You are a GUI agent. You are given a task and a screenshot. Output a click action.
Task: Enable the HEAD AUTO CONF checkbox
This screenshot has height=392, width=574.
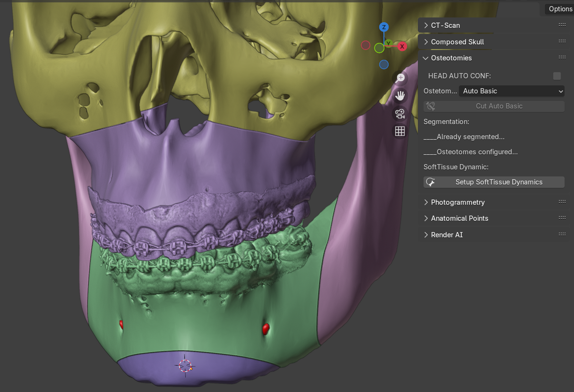[557, 76]
